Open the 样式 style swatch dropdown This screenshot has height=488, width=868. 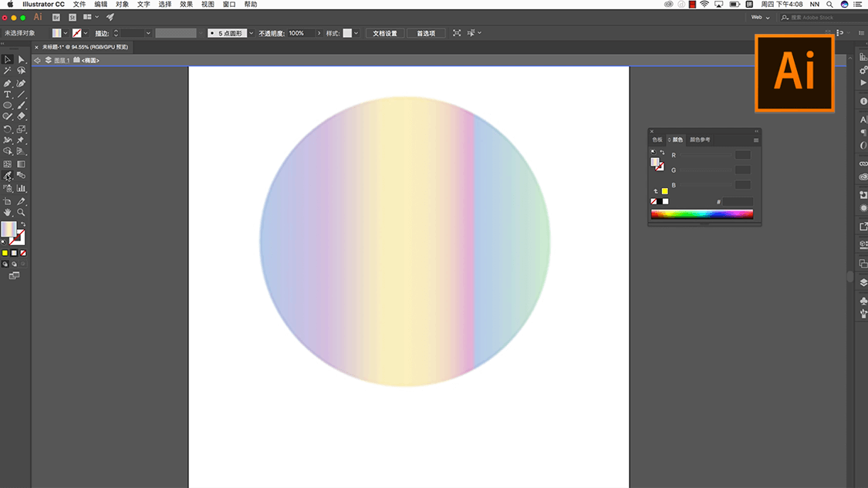coord(356,33)
